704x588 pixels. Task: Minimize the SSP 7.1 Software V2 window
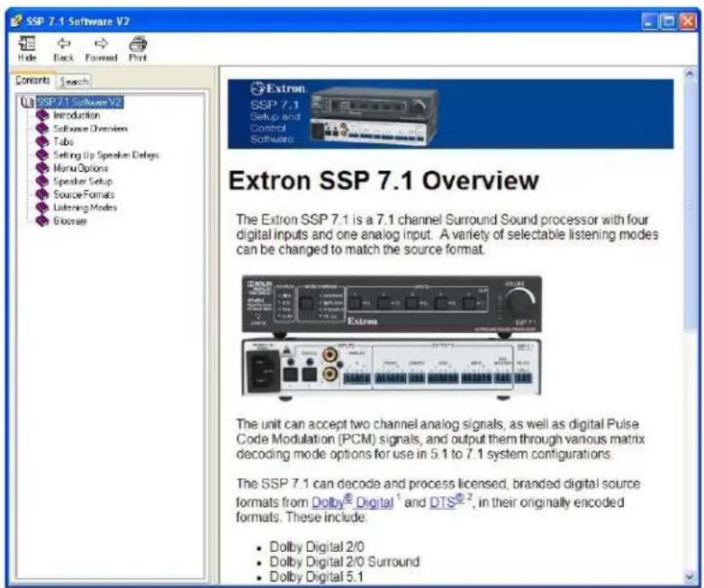pos(649,21)
